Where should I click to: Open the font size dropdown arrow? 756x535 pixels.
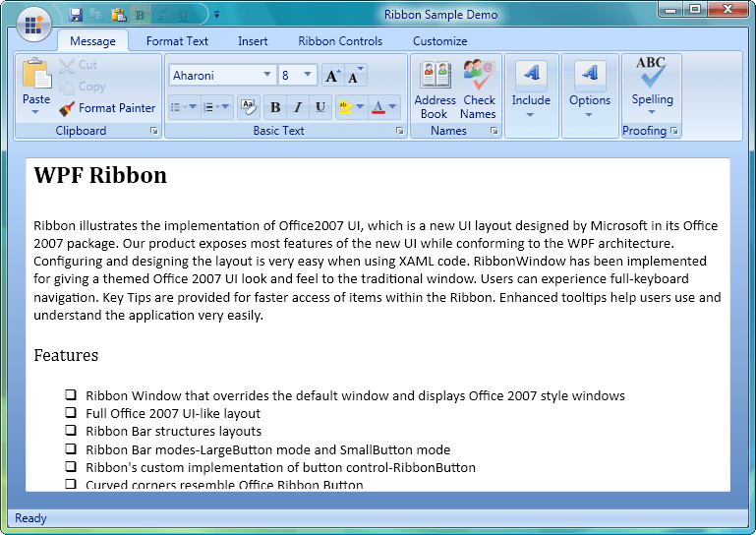pyautogui.click(x=307, y=75)
